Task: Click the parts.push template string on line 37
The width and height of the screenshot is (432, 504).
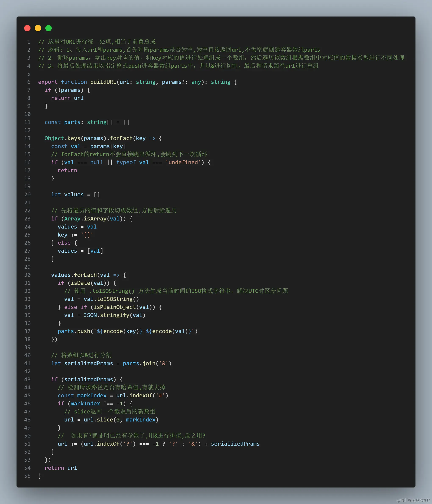Action: click(127, 331)
